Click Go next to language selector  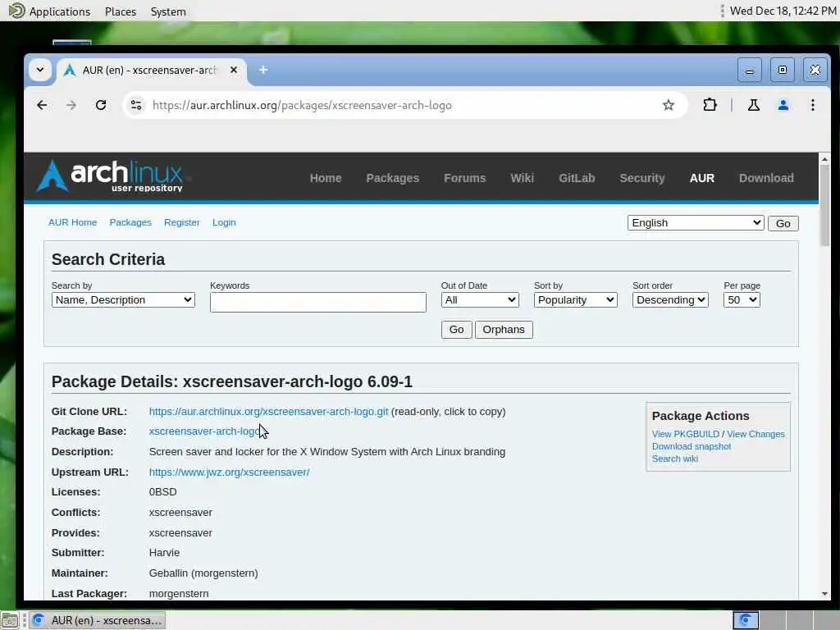pyautogui.click(x=783, y=223)
